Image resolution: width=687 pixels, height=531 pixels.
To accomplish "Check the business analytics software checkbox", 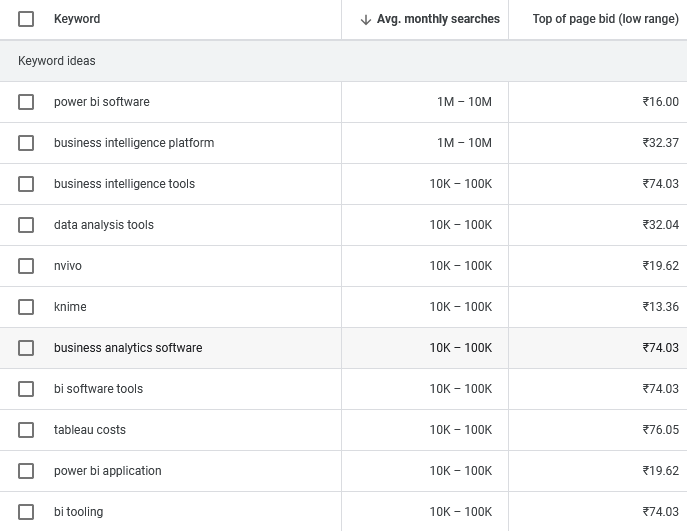I will (x=26, y=348).
